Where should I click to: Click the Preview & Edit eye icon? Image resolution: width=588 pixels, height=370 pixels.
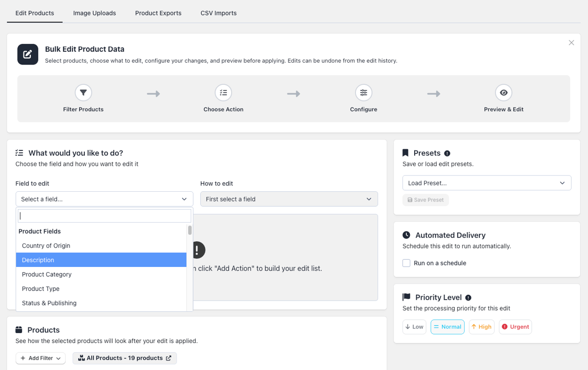(504, 92)
